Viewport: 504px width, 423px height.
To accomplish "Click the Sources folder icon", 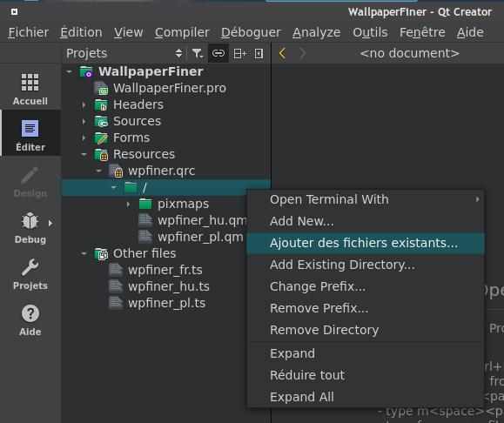I will [101, 122].
